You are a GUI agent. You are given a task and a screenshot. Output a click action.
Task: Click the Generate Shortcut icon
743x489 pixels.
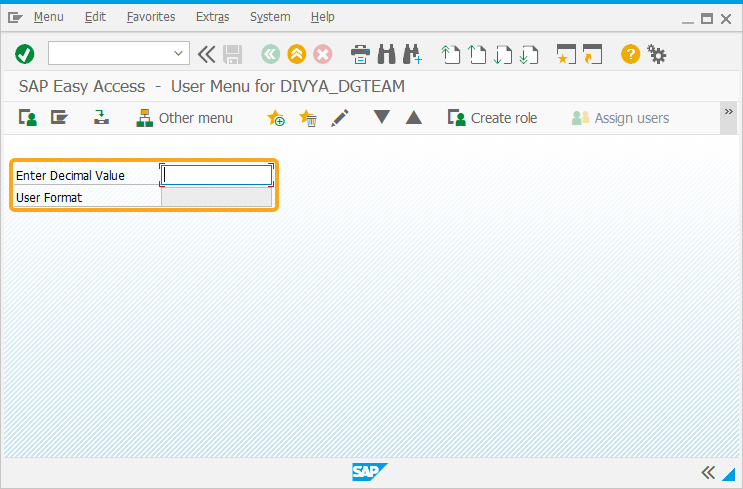point(592,54)
